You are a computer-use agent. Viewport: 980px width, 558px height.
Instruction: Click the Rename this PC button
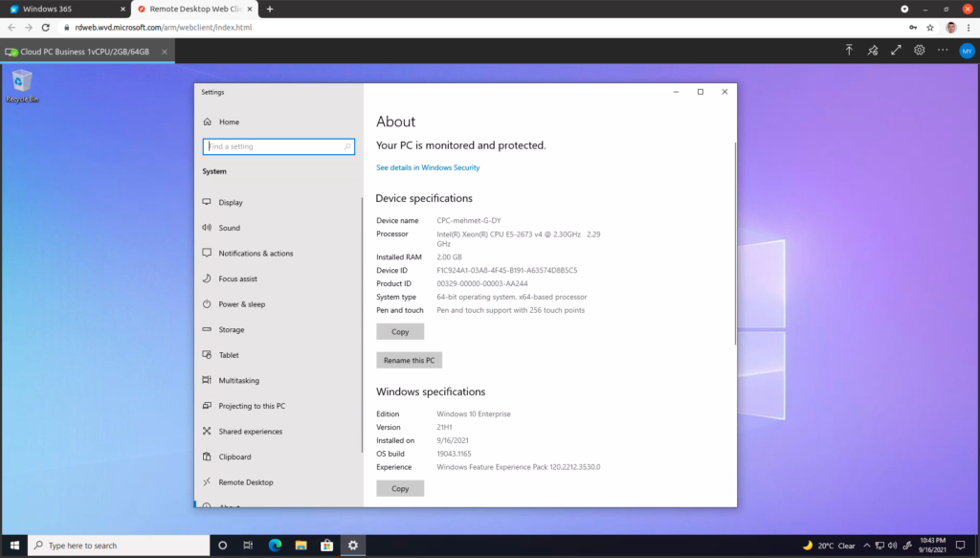[410, 360]
